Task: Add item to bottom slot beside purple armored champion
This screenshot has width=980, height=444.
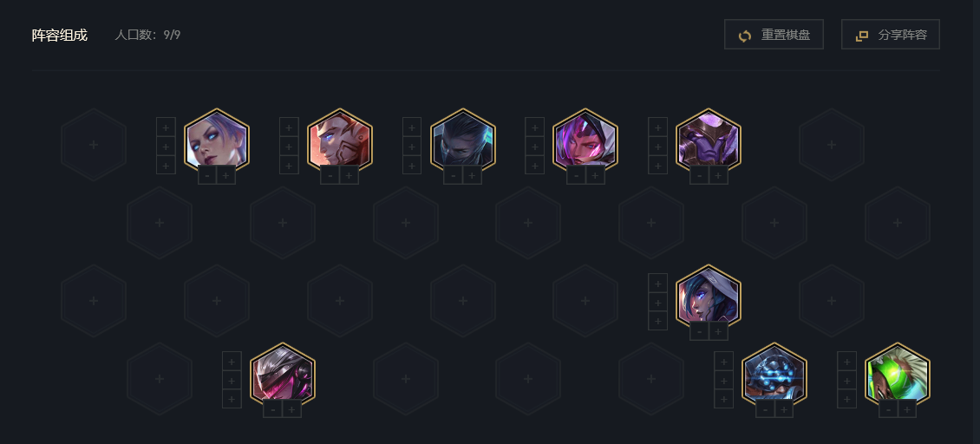Action: click(657, 166)
